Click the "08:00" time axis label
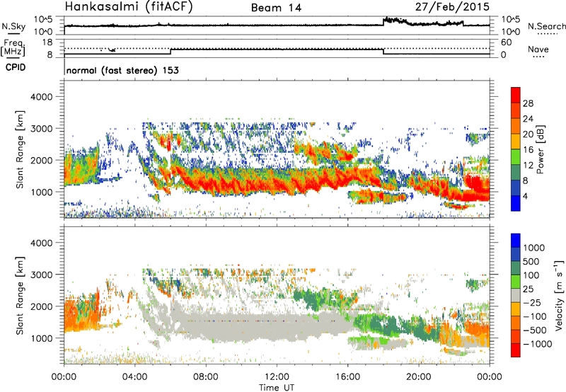The height and width of the screenshot is (392, 566). click(x=206, y=377)
